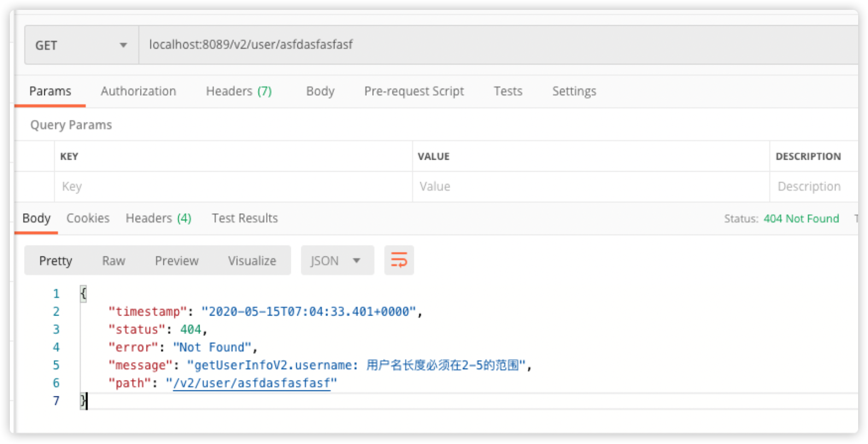The height and width of the screenshot is (444, 868).
Task: Click line number 5 in gutter
Action: point(56,365)
